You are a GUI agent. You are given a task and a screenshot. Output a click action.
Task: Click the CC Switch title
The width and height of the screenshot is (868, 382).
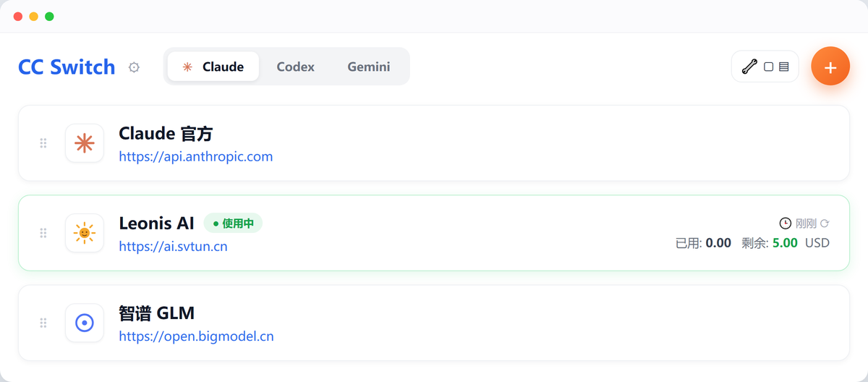67,67
